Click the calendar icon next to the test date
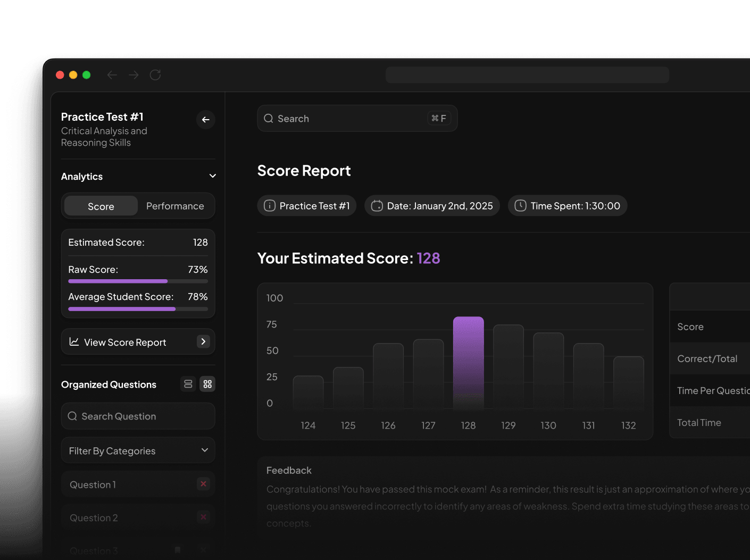Image resolution: width=750 pixels, height=560 pixels. click(x=377, y=205)
